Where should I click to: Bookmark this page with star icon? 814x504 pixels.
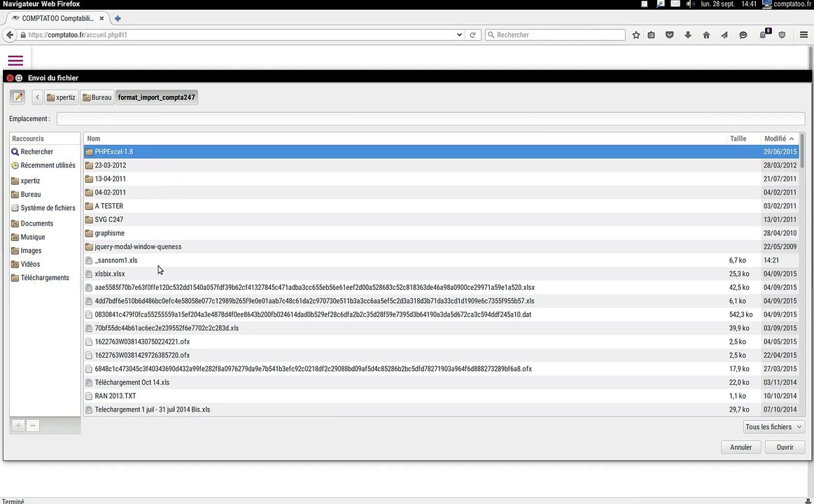point(636,35)
